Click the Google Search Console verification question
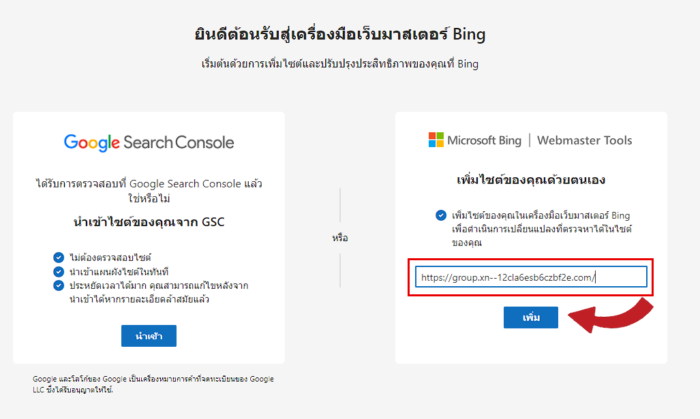 (x=149, y=191)
